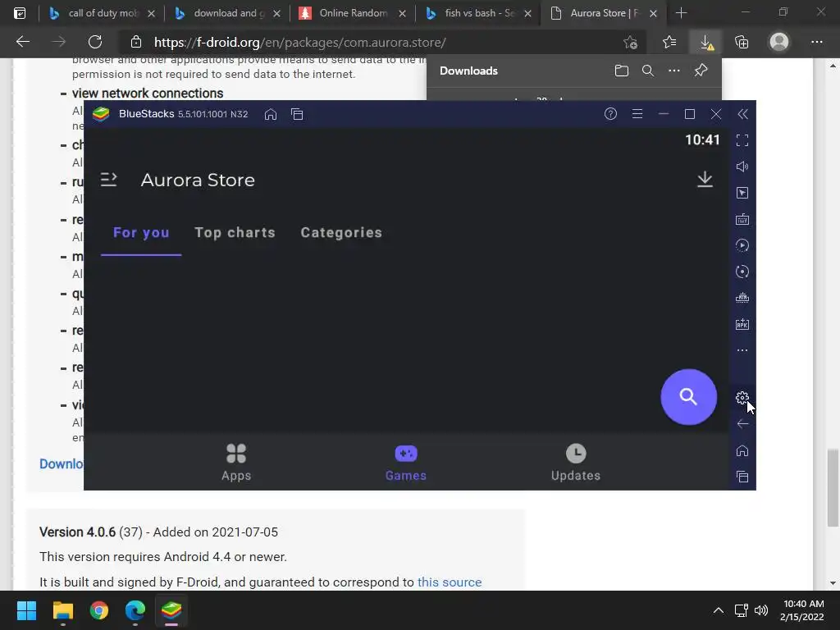Viewport: 840px width, 630px height.
Task: Toggle BlueStacks fullscreen mode icon
Action: click(x=742, y=140)
